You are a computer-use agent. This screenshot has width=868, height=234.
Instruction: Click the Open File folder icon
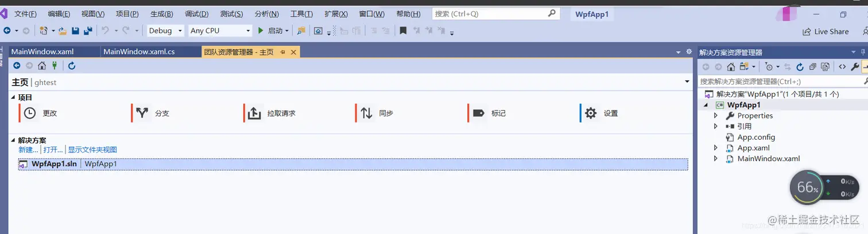pos(63,30)
